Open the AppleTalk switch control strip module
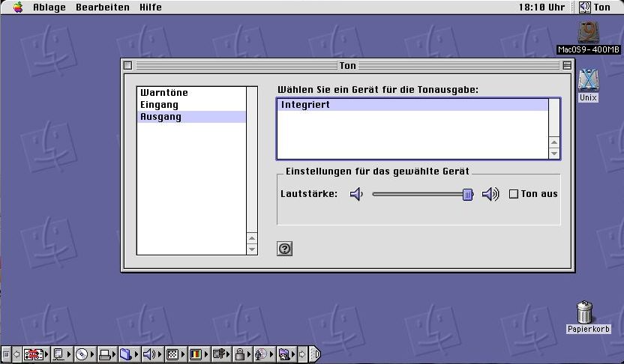Image resolution: width=624 pixels, height=364 pixels. click(35, 354)
